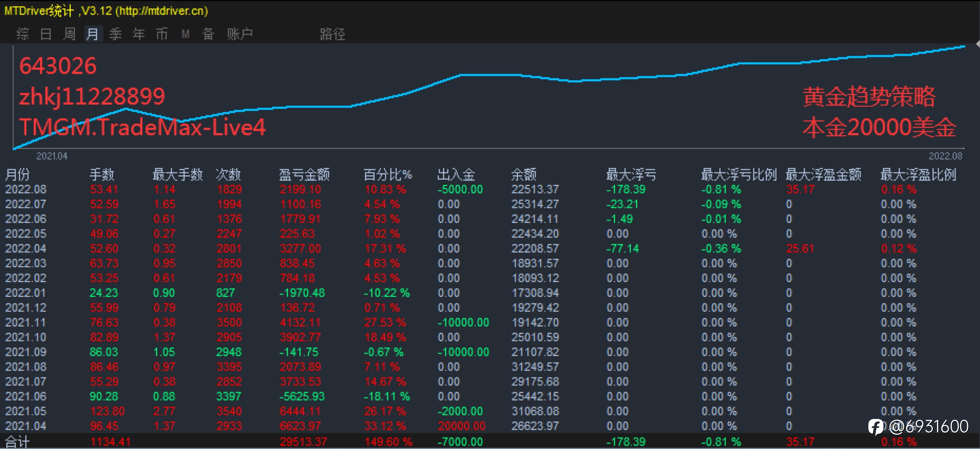The image size is (980, 449).
Task: Click total profit 29513.37
Action: click(303, 442)
